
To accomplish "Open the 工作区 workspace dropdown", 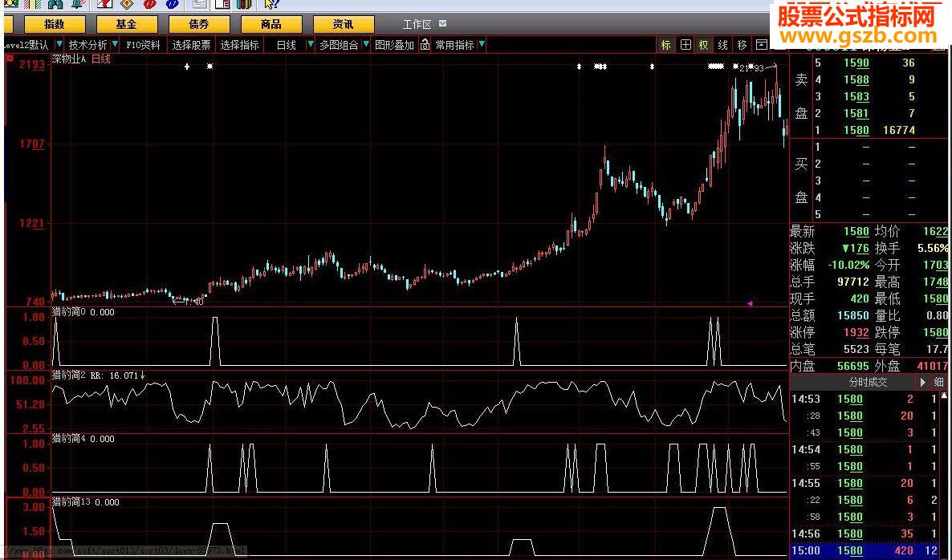I will pyautogui.click(x=443, y=24).
